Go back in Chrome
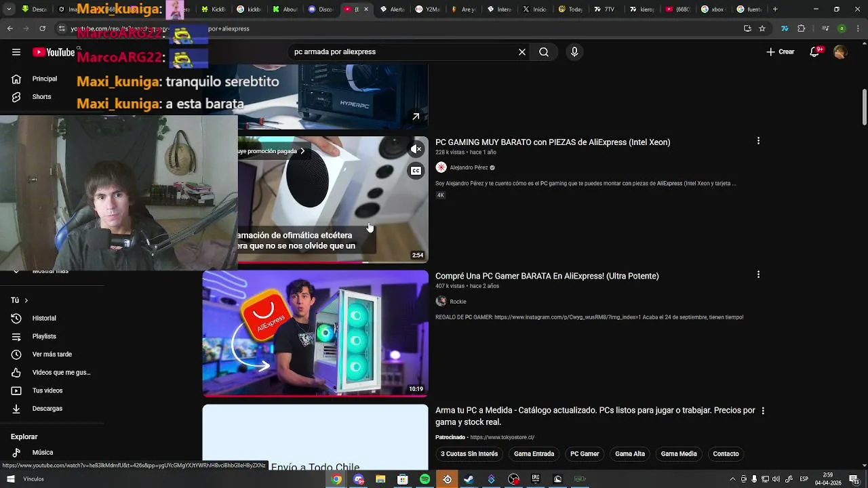 [x=9, y=28]
